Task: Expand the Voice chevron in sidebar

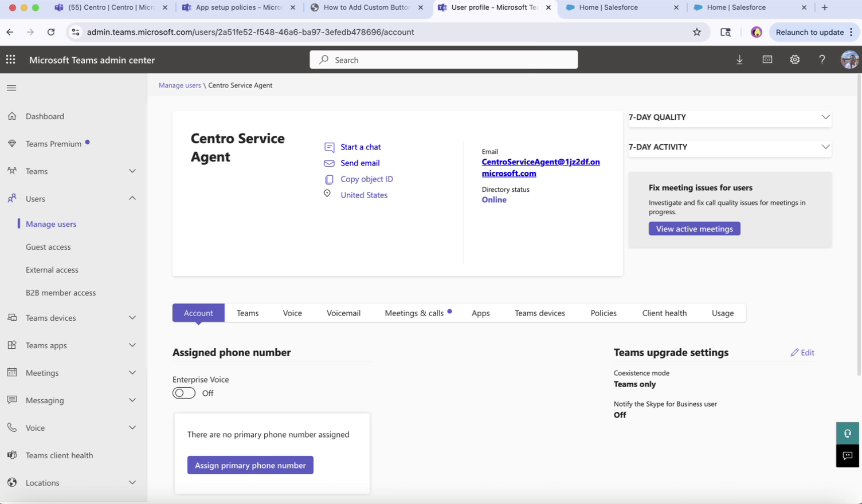Action: [132, 427]
